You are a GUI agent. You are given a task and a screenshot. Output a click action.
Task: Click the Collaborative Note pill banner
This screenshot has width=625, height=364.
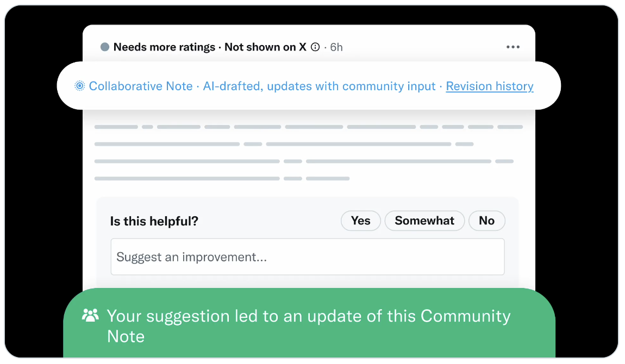(309, 86)
